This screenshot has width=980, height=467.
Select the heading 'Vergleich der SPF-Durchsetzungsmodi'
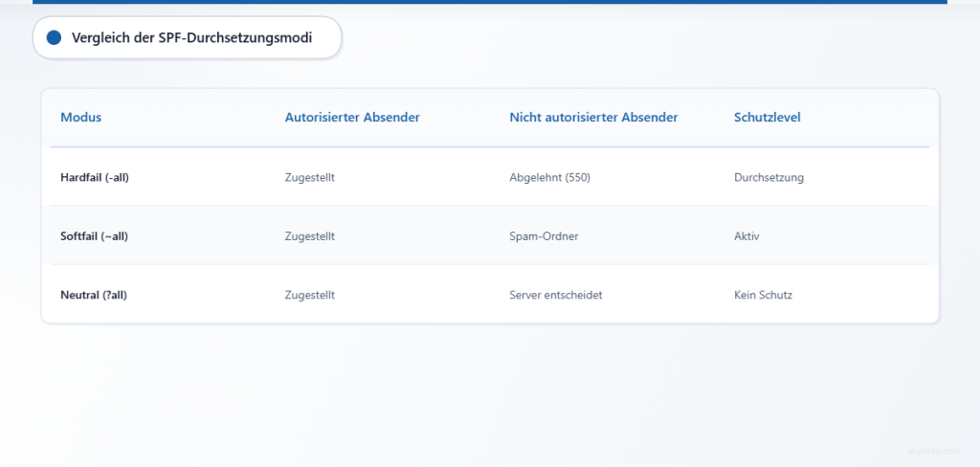click(191, 37)
